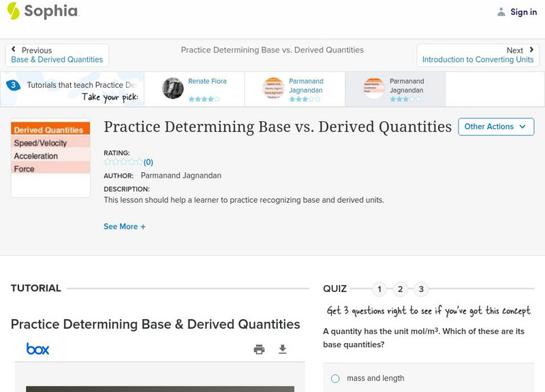Go to quiz question 1
Viewport: 545px width, 392px height.
tap(379, 289)
